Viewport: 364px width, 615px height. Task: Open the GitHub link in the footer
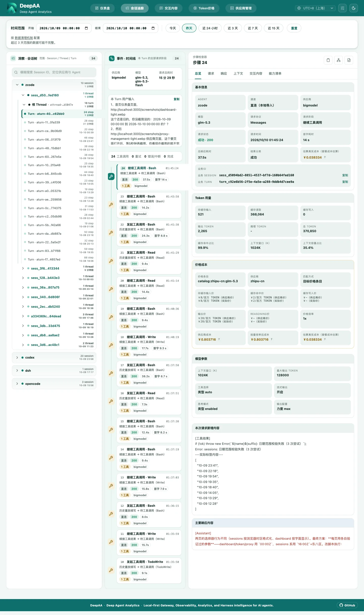[347, 605]
